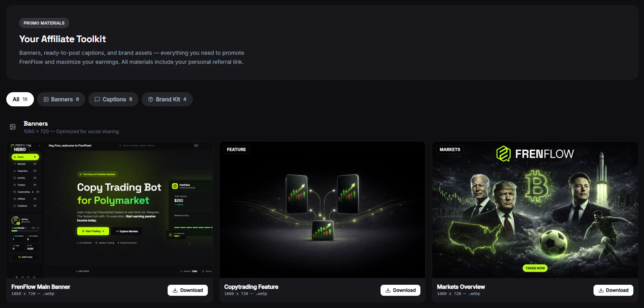
Task: Click the speech bubble icon in Captions tab
Action: [97, 99]
